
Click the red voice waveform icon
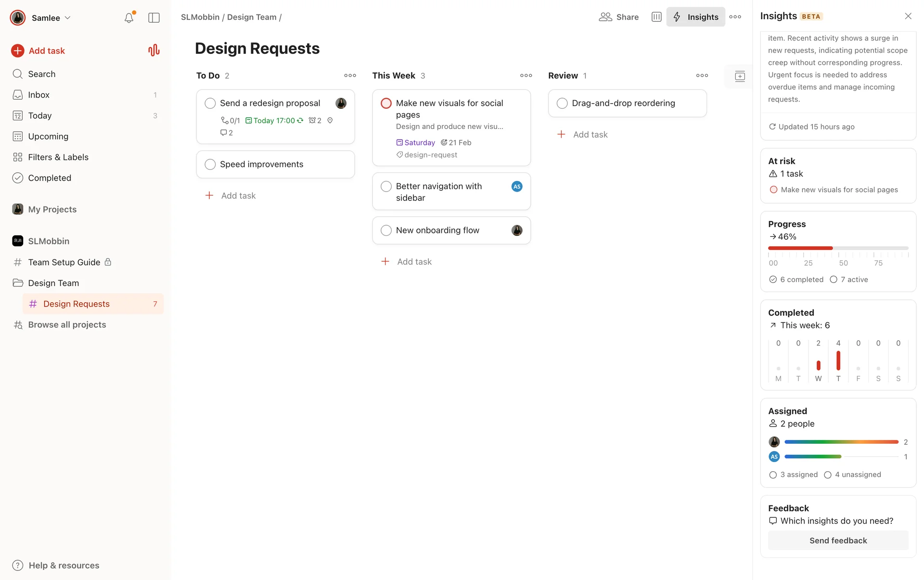[154, 51]
